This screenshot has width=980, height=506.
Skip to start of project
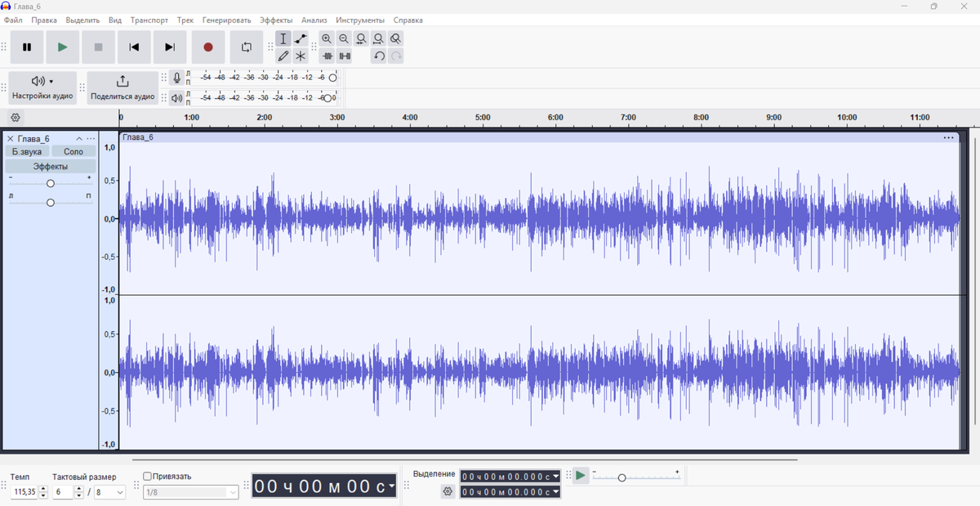[134, 47]
